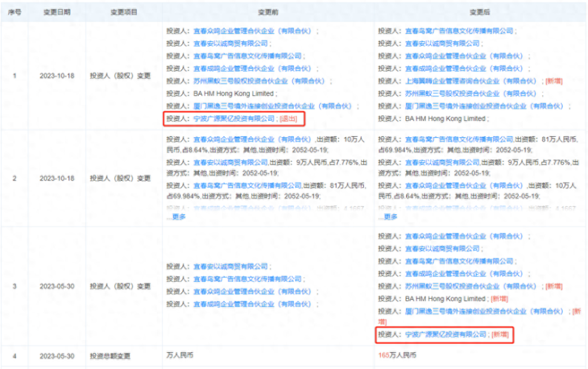
Task: Select date 2023-05-30 in row 3
Action: [57, 286]
